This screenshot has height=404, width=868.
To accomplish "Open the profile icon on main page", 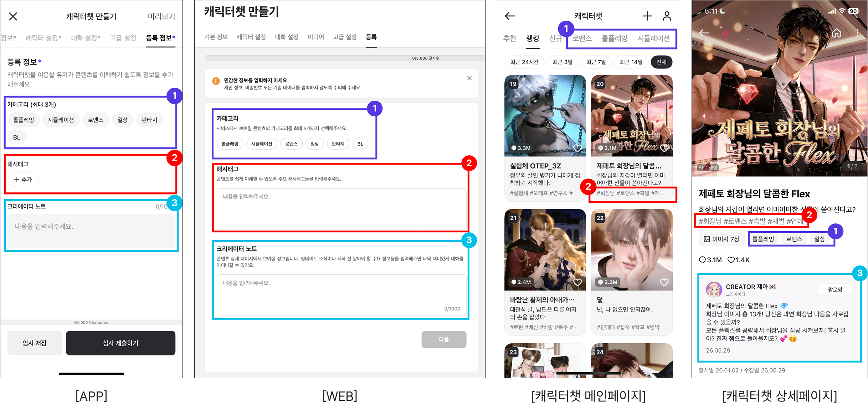I will click(x=667, y=16).
